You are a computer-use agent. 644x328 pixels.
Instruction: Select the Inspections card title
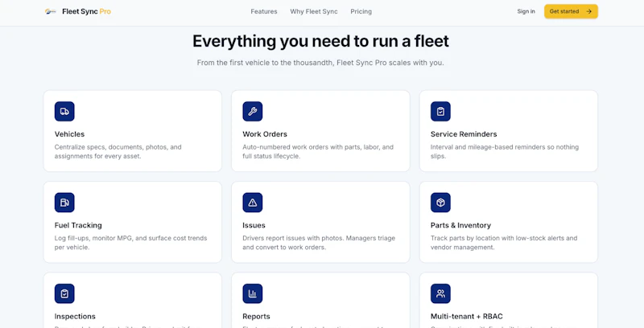tap(75, 316)
